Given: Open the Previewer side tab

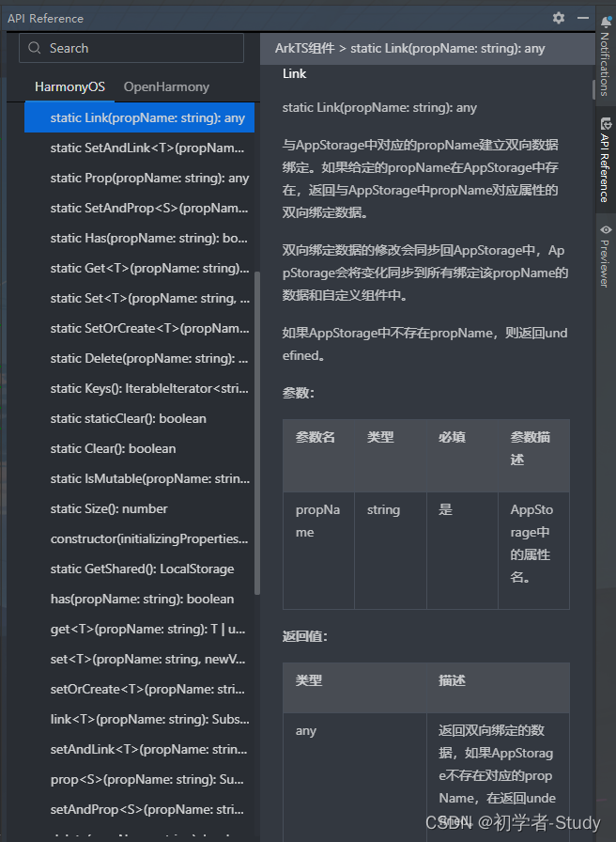Looking at the screenshot, I should tap(606, 257).
